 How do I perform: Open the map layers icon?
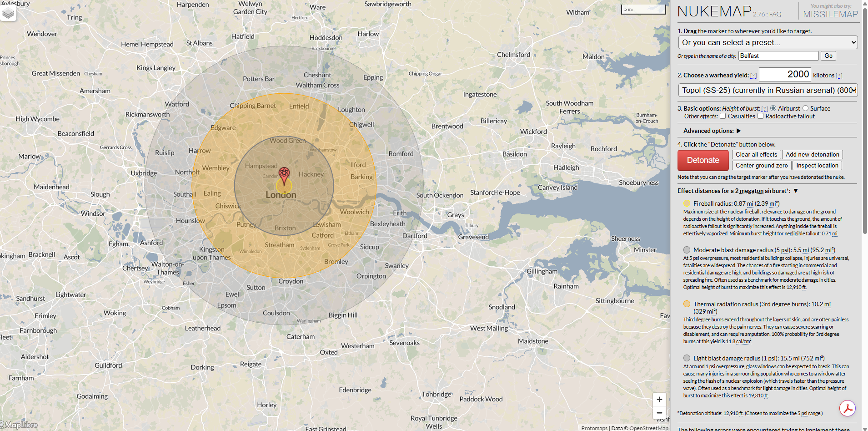click(x=8, y=13)
